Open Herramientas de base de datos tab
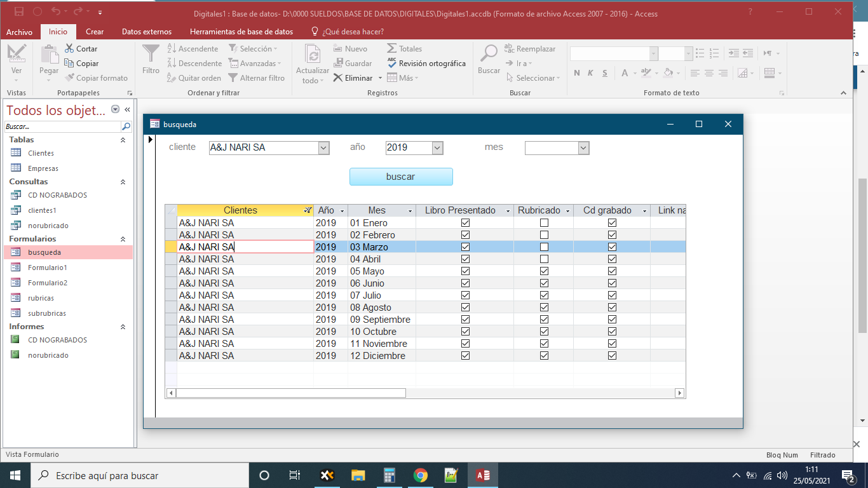The width and height of the screenshot is (868, 488). tap(241, 32)
